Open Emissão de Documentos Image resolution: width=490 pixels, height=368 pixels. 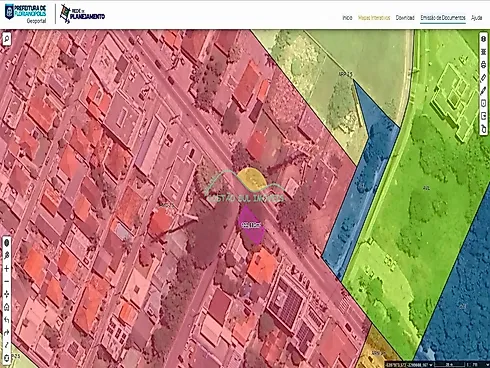click(x=443, y=18)
